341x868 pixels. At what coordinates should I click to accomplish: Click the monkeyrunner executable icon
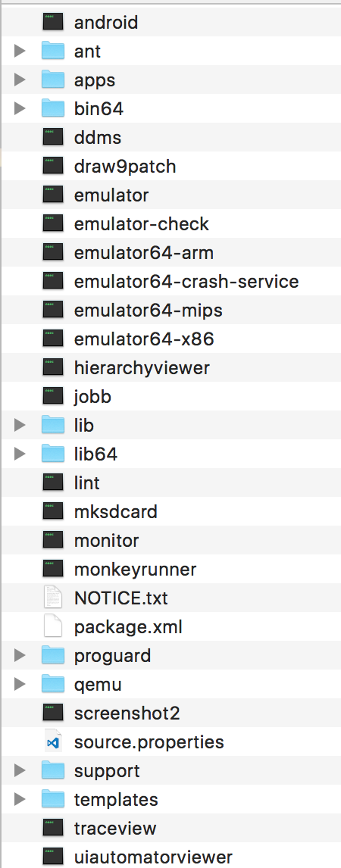point(53,569)
